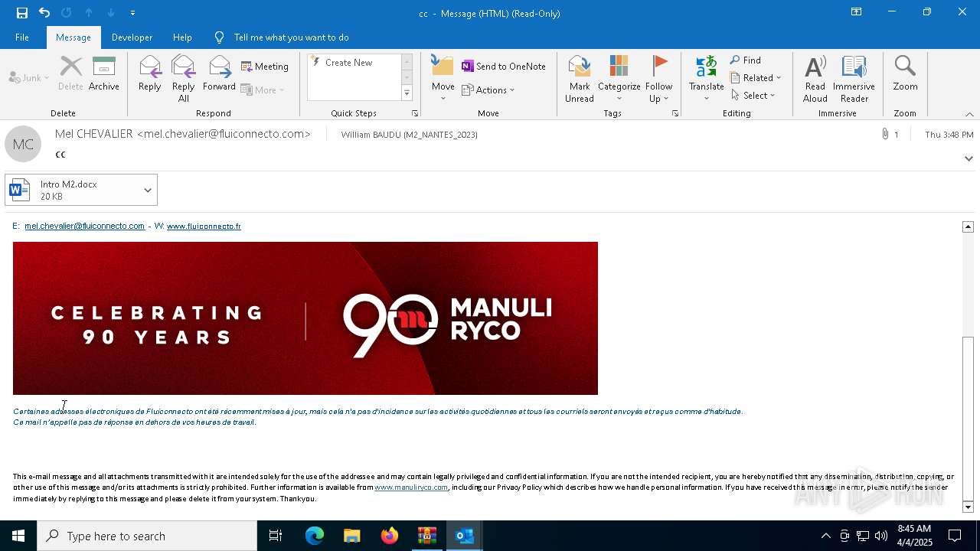Screen dimensions: 980x551
Task: Open Task View on the taskbar
Action: tap(276, 536)
